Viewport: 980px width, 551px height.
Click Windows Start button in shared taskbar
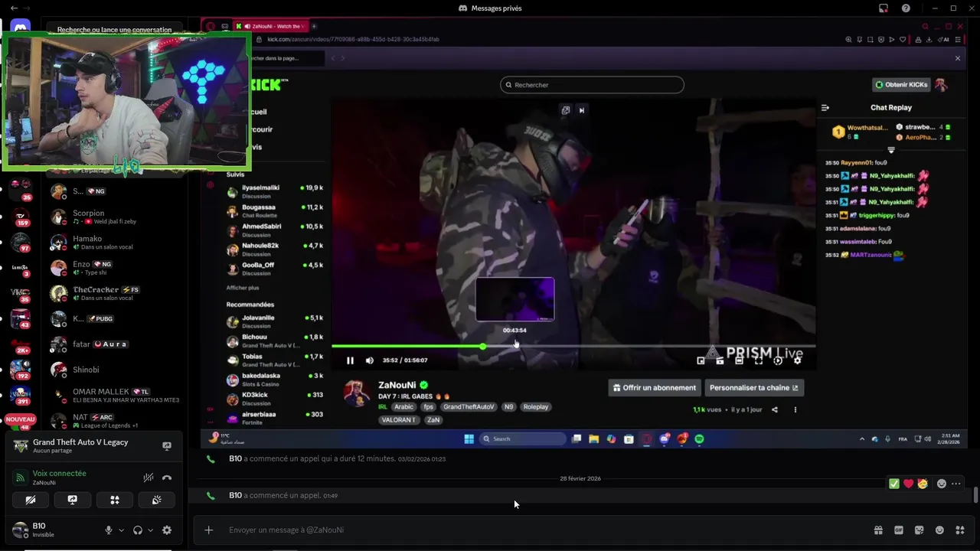469,439
